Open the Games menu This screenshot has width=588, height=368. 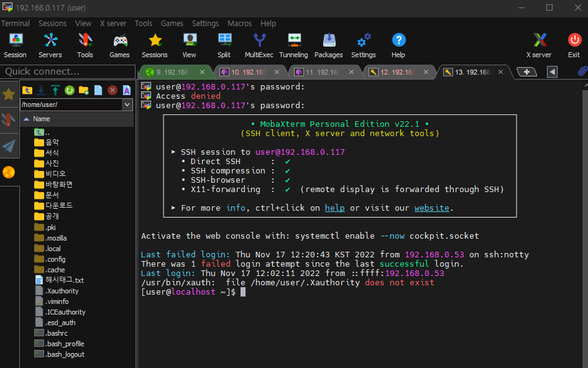click(x=172, y=23)
